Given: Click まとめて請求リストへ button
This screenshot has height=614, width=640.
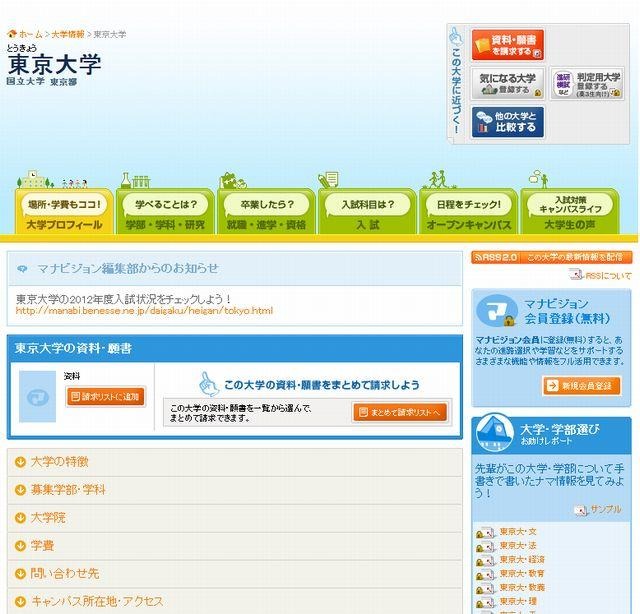Looking at the screenshot, I should point(400,412).
